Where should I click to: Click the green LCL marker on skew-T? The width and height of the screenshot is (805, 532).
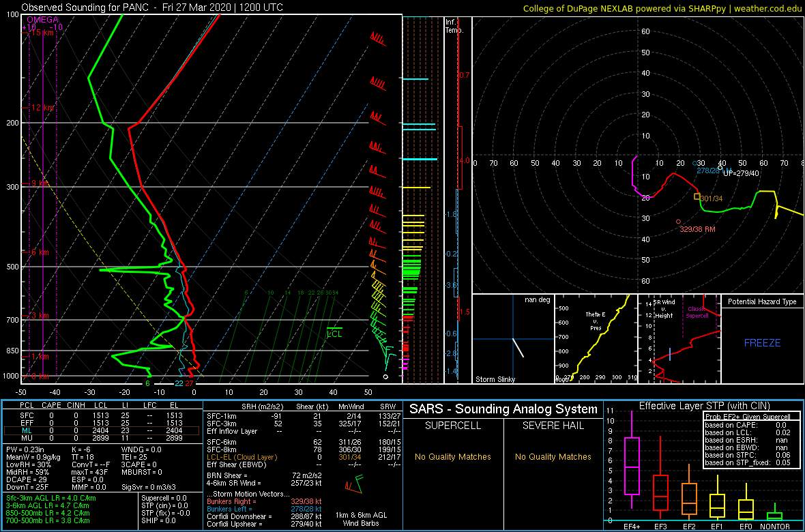(x=335, y=332)
